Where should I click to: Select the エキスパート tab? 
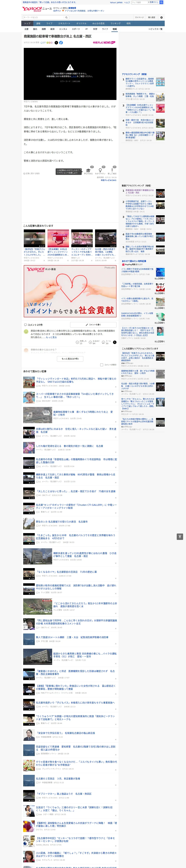click(64, 24)
